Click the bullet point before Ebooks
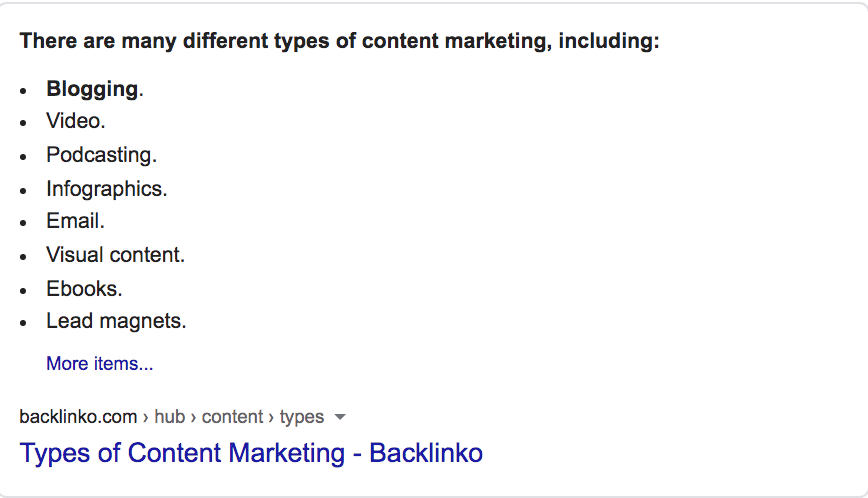This screenshot has width=868, height=498. [x=23, y=291]
